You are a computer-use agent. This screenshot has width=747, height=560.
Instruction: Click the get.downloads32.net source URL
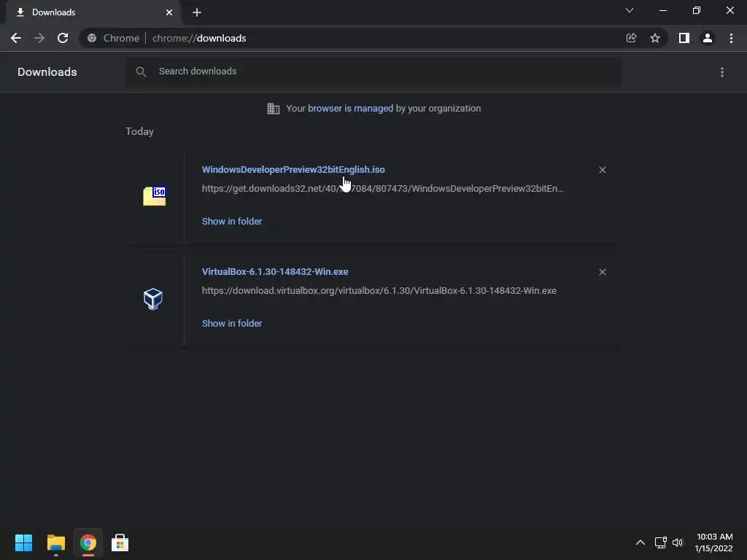[x=382, y=189]
